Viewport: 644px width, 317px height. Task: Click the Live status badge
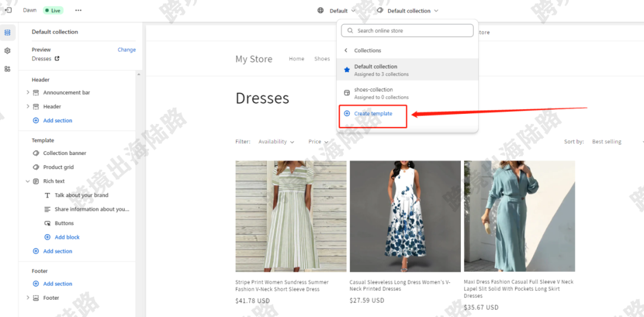point(53,10)
